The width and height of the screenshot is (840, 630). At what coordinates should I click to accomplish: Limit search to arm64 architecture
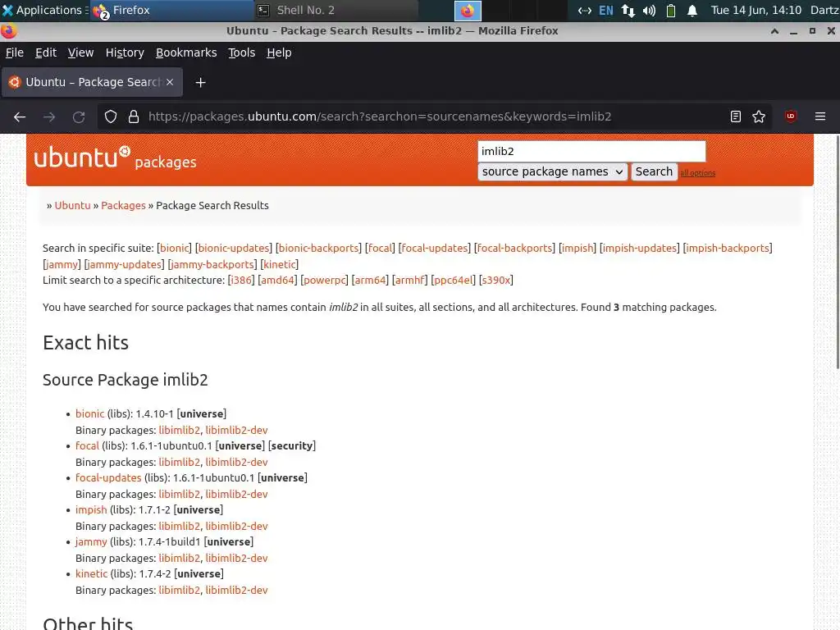tap(370, 281)
